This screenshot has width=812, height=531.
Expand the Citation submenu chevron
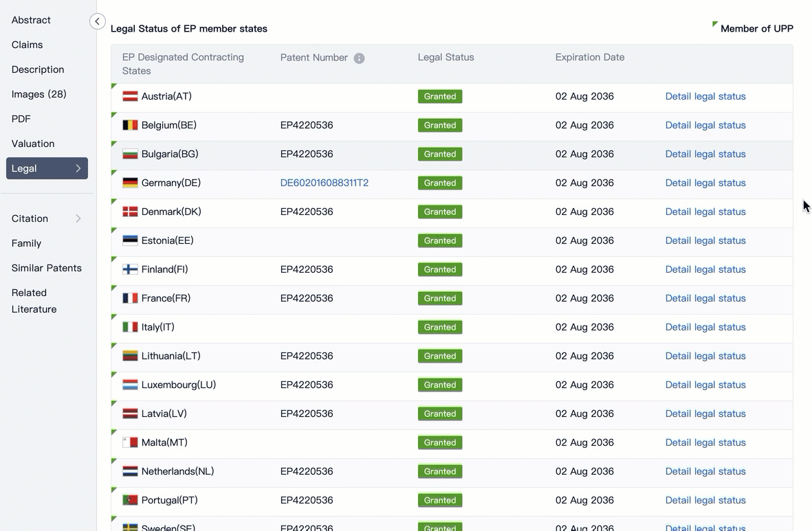[78, 218]
